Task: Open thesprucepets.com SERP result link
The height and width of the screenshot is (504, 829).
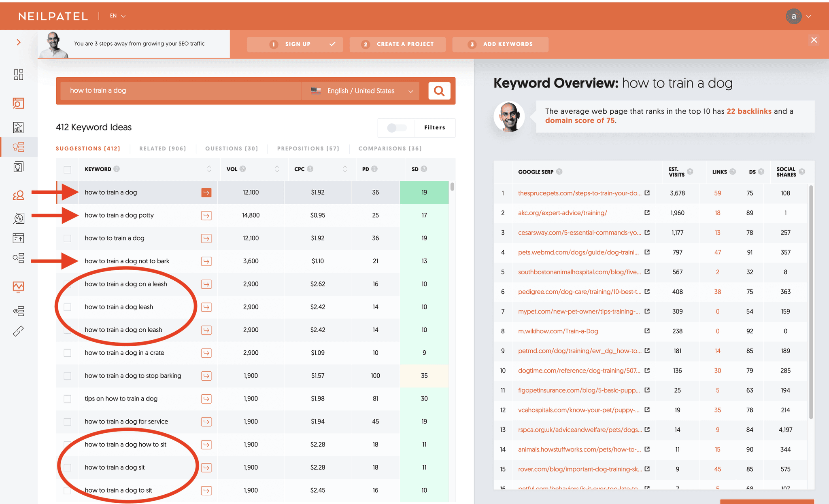Action: 579,193
